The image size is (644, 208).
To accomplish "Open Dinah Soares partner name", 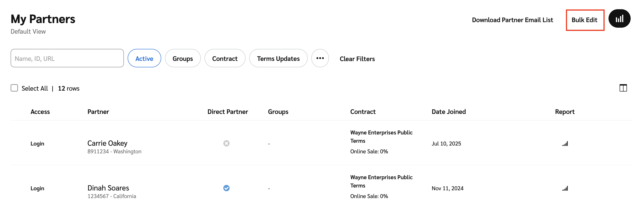I will click(x=108, y=188).
